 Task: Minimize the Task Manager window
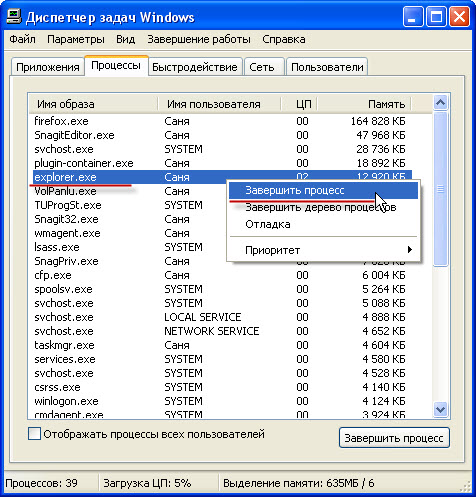[413, 17]
